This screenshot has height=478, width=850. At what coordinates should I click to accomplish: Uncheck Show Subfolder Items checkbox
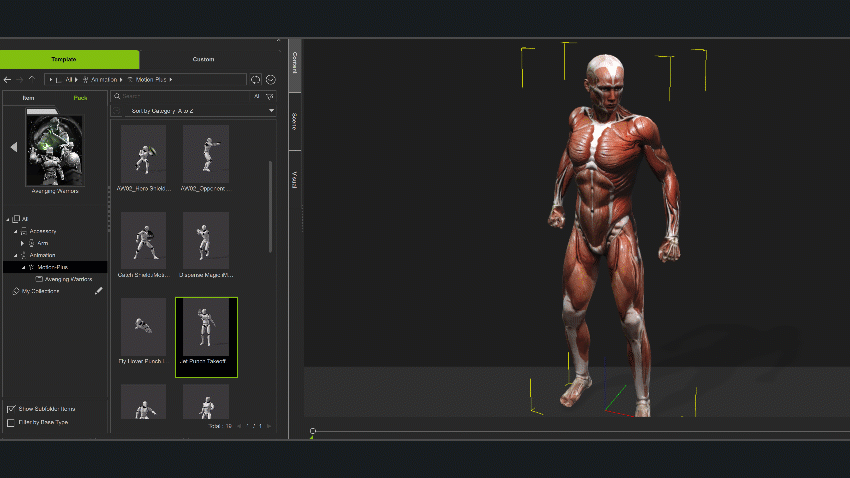pos(11,409)
